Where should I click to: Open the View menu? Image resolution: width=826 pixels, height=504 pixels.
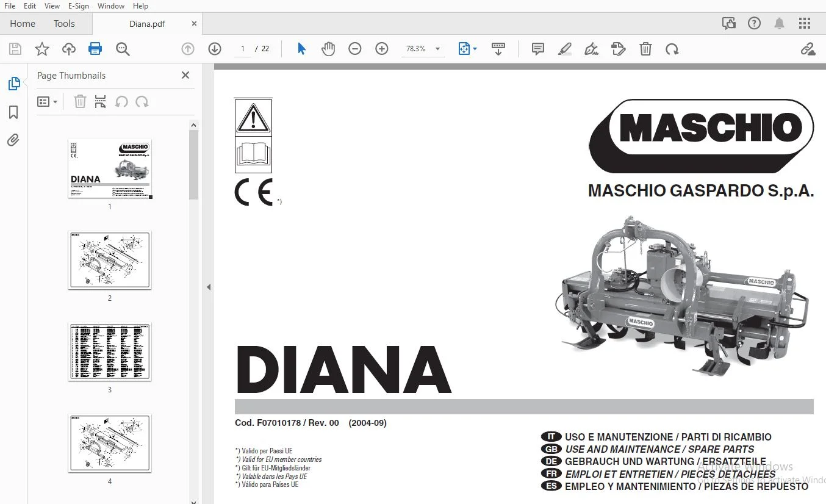tap(52, 6)
